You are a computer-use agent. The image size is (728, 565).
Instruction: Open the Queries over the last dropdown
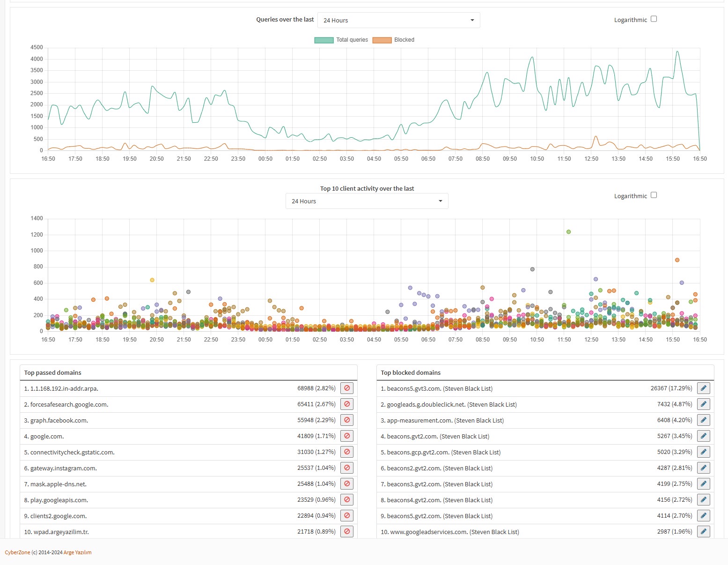399,20
